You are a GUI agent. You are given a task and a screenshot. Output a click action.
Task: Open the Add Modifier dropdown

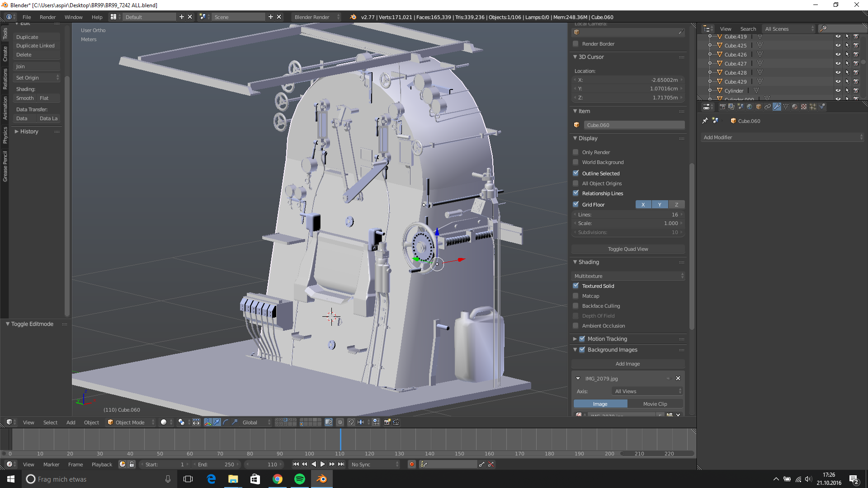click(x=783, y=137)
